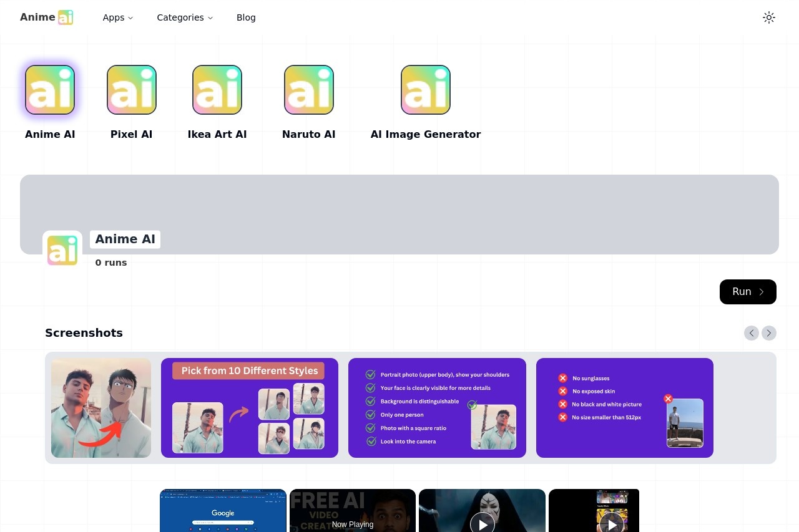This screenshot has height=532, width=799.
Task: Go to the Blog page
Action: (x=246, y=17)
